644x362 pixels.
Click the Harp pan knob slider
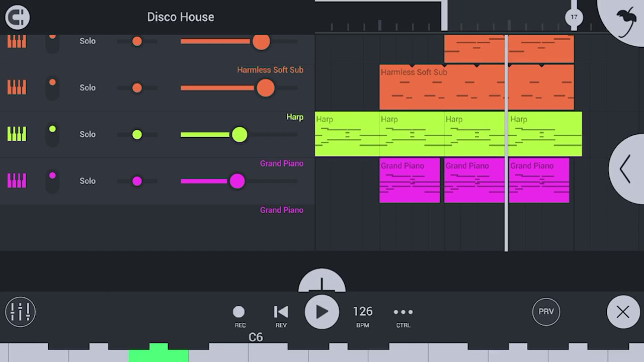tap(137, 134)
